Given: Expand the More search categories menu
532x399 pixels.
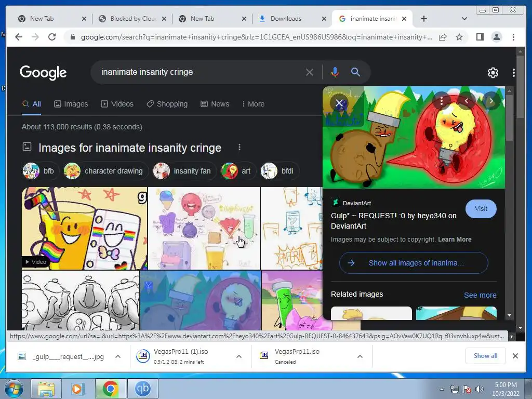Looking at the screenshot, I should (253, 104).
